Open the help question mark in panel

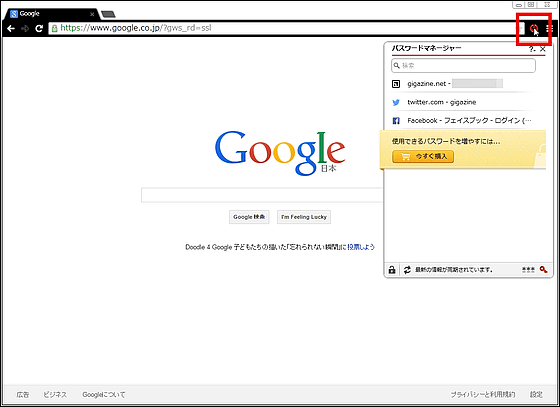click(532, 49)
